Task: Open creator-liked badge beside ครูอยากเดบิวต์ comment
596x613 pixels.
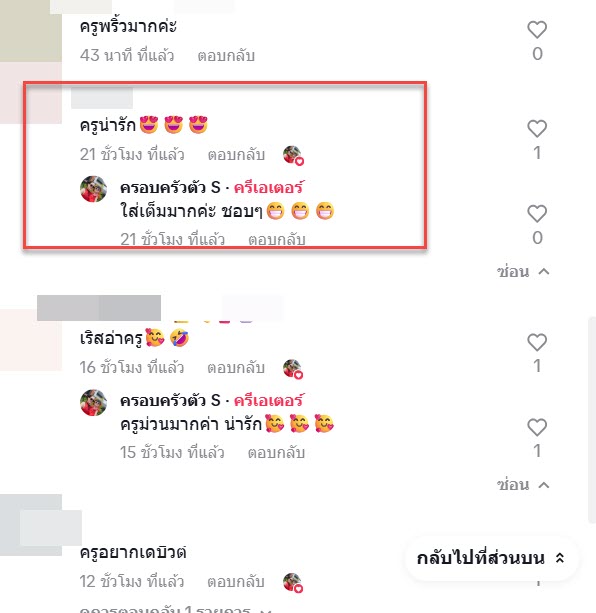Action: point(293,582)
